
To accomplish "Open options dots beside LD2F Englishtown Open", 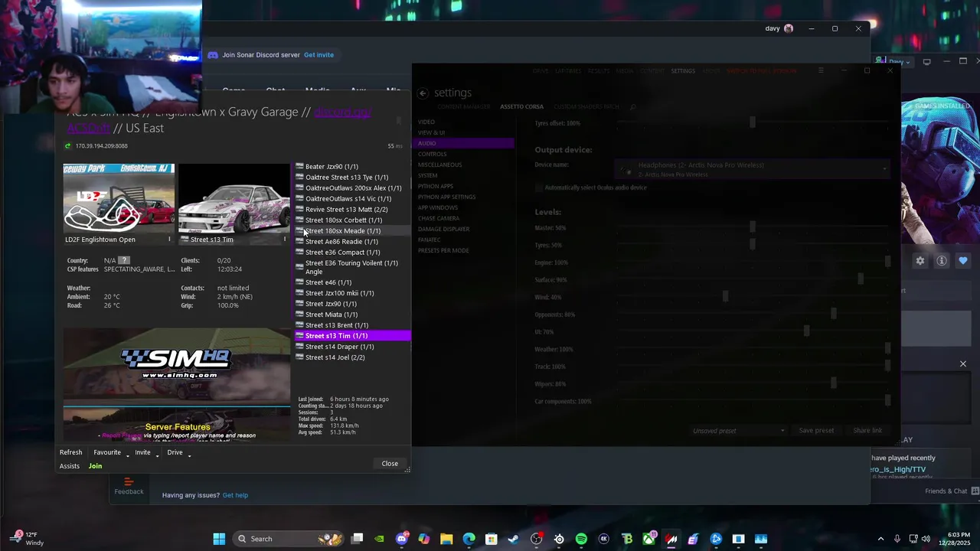I will [169, 240].
